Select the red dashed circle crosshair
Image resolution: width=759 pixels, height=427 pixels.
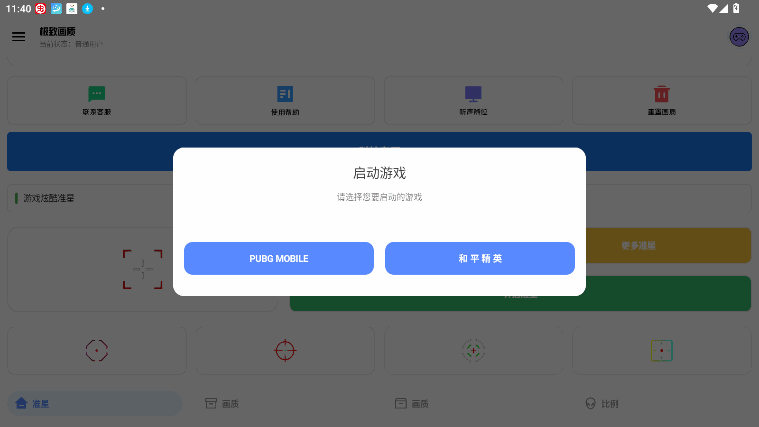tap(97, 351)
